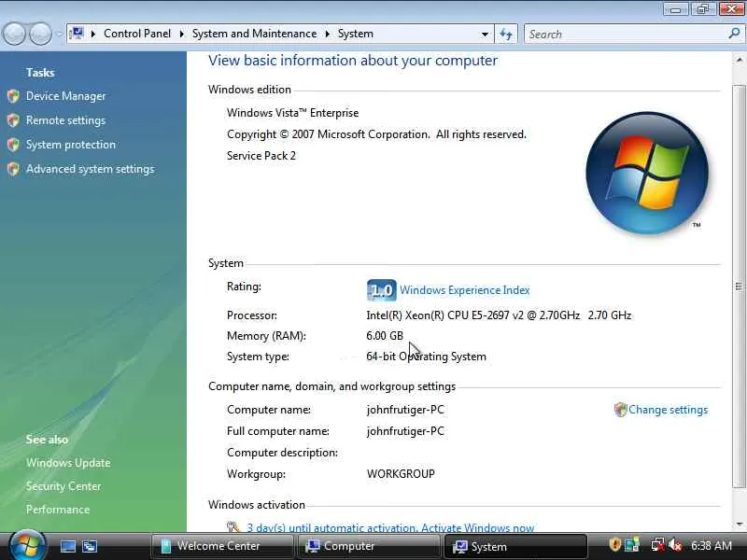Click the tray icon next to the shield

pyautogui.click(x=632, y=544)
